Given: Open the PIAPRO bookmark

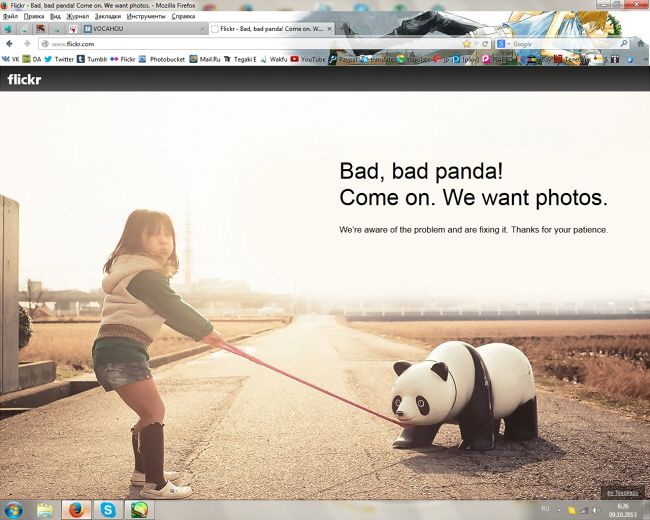Looking at the screenshot, I should click(x=497, y=59).
